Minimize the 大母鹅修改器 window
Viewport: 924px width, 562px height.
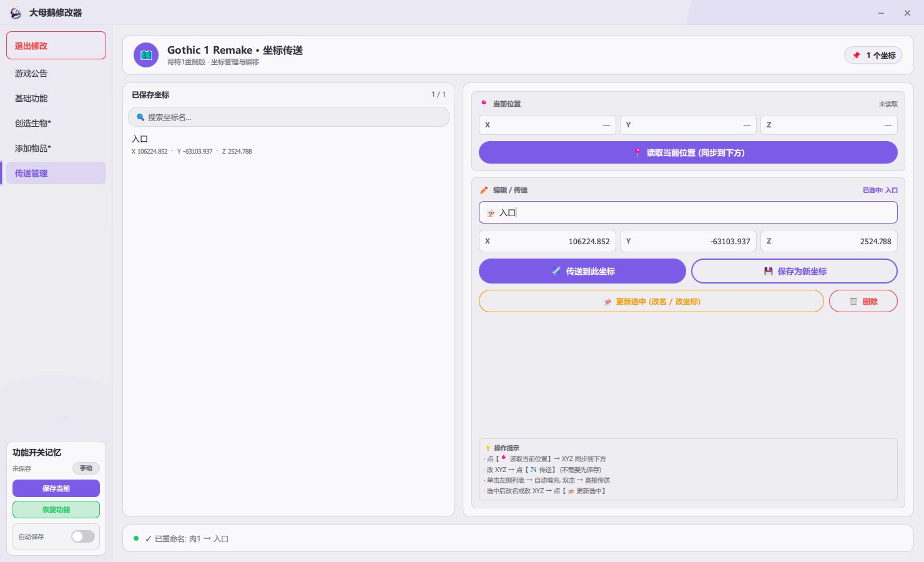[881, 12]
